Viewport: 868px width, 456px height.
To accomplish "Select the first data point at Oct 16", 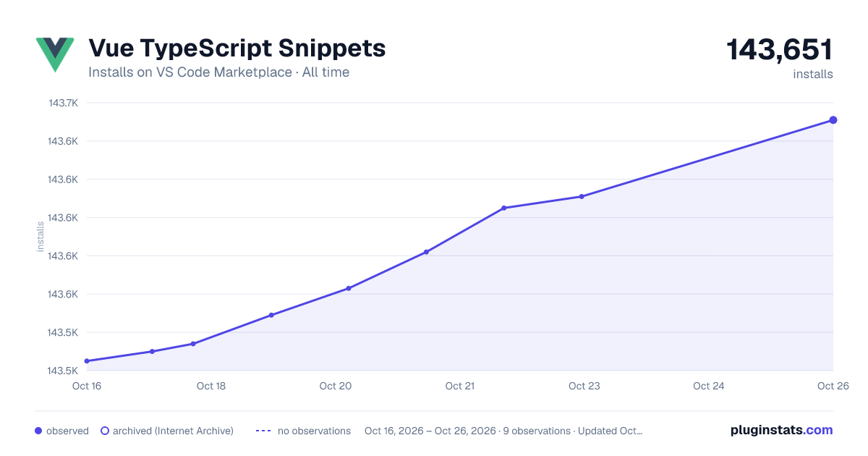I will [x=87, y=361].
